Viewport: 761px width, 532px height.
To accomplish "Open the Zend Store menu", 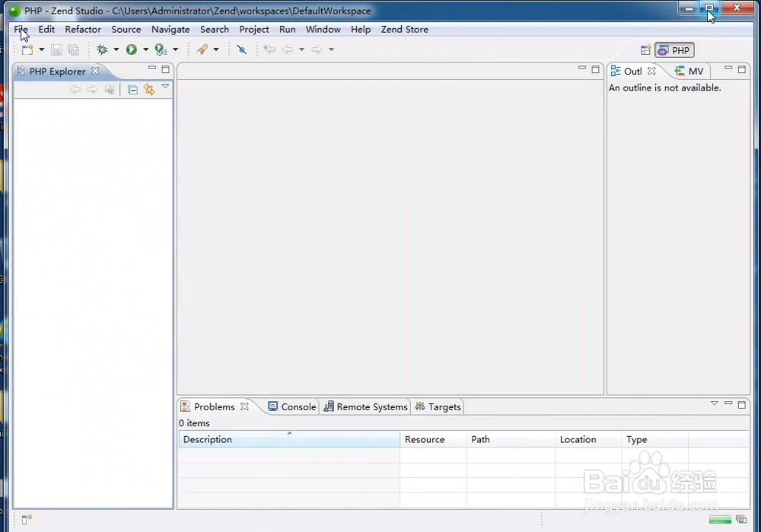I will coord(405,29).
